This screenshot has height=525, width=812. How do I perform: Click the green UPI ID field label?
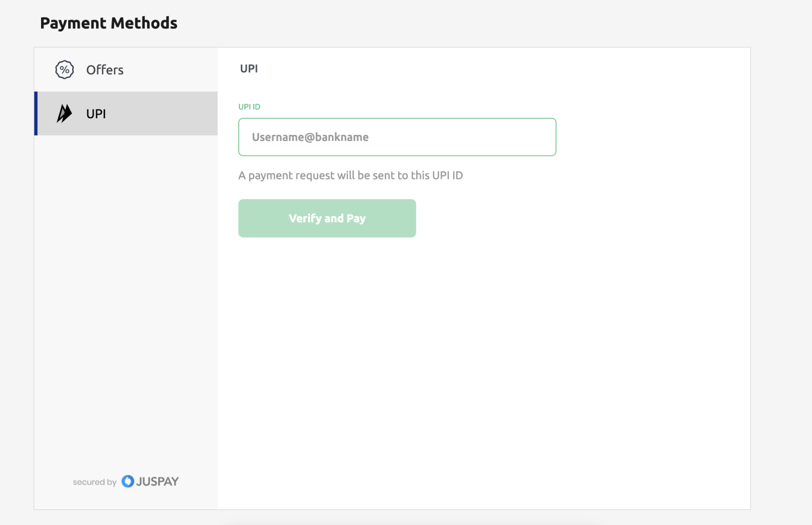click(249, 107)
